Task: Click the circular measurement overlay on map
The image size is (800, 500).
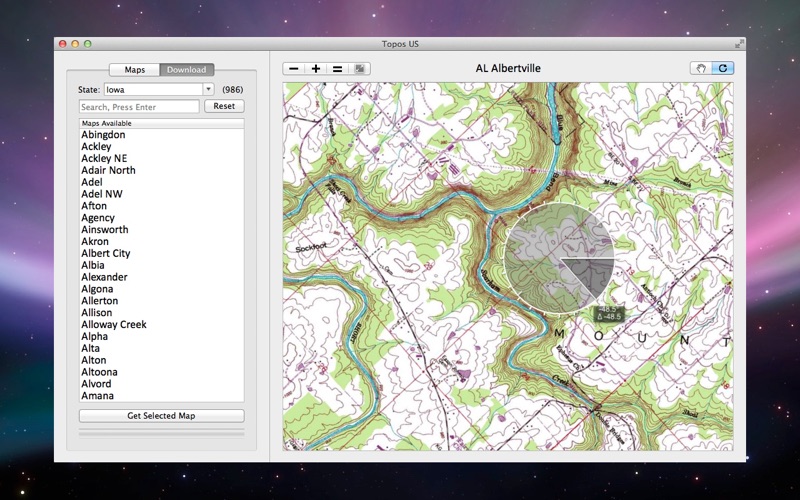Action: 559,258
